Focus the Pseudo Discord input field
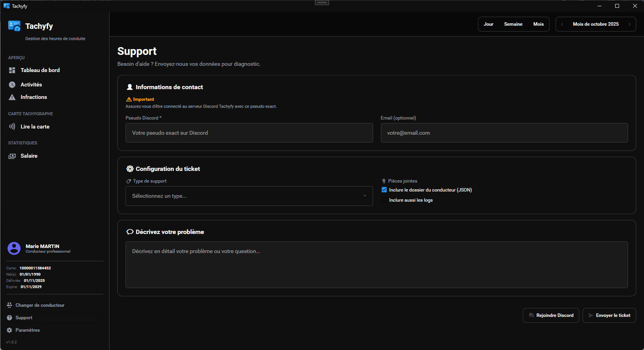 coord(249,133)
